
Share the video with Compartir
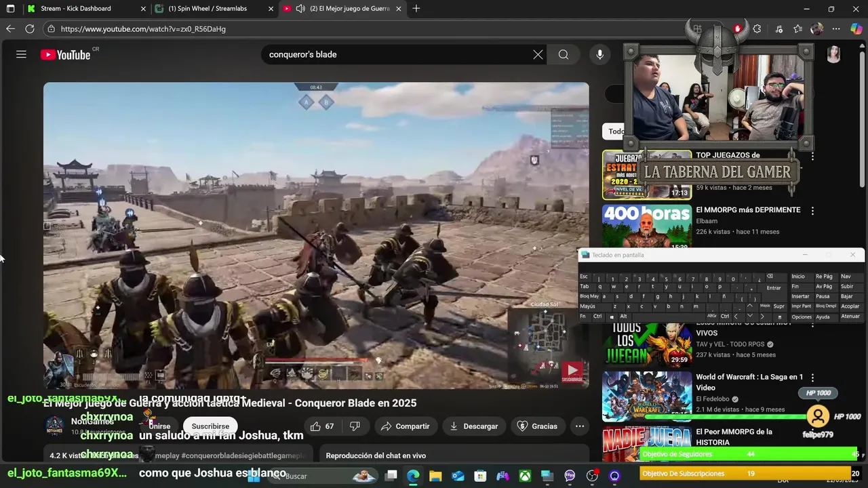pos(405,426)
